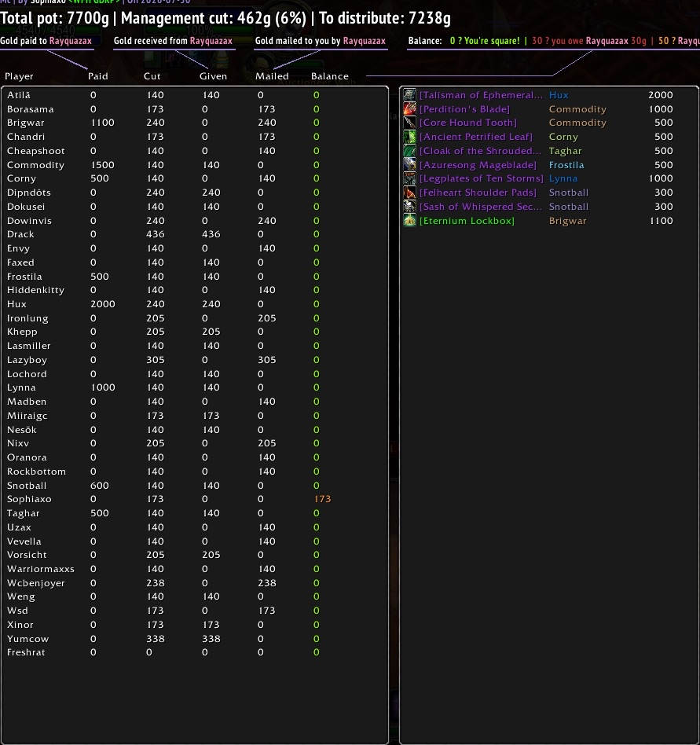Select the Borasama player name

(x=31, y=109)
